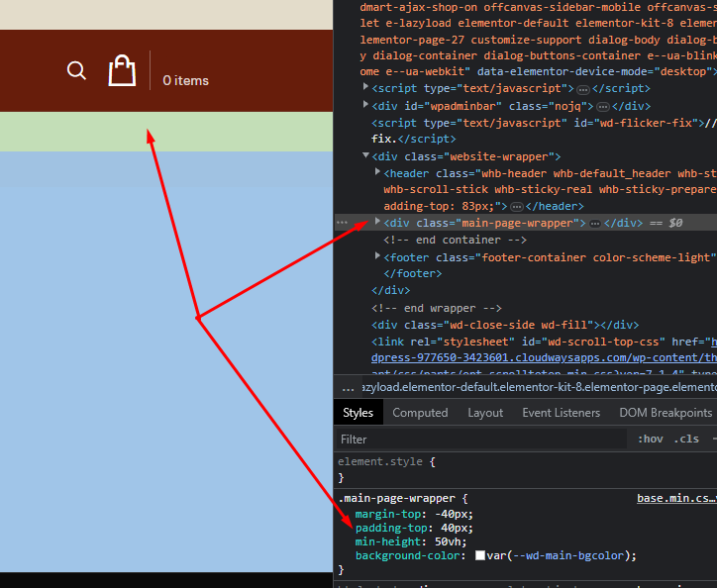Open the base.min.css source link

[x=675, y=498]
